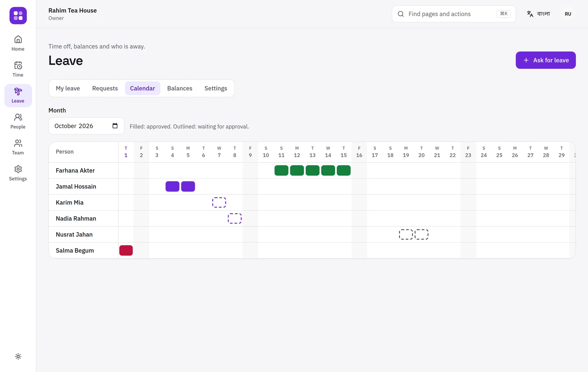
Task: Click the Ask for leave button
Action: (x=546, y=60)
